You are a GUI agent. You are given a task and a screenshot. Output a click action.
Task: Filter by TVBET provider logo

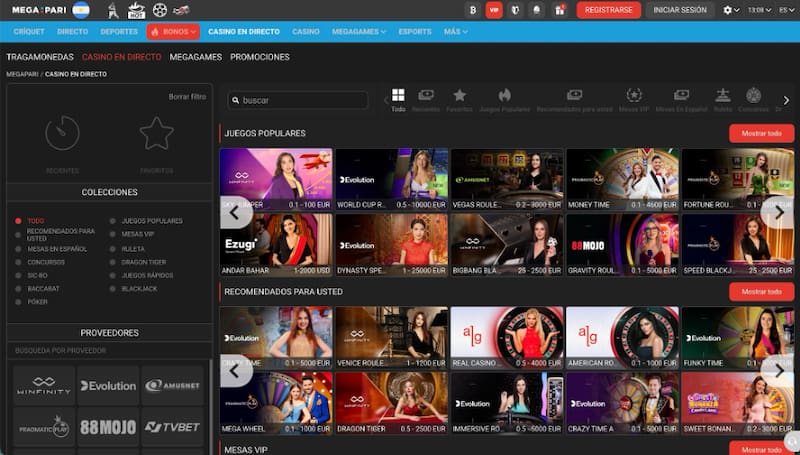coord(172,427)
